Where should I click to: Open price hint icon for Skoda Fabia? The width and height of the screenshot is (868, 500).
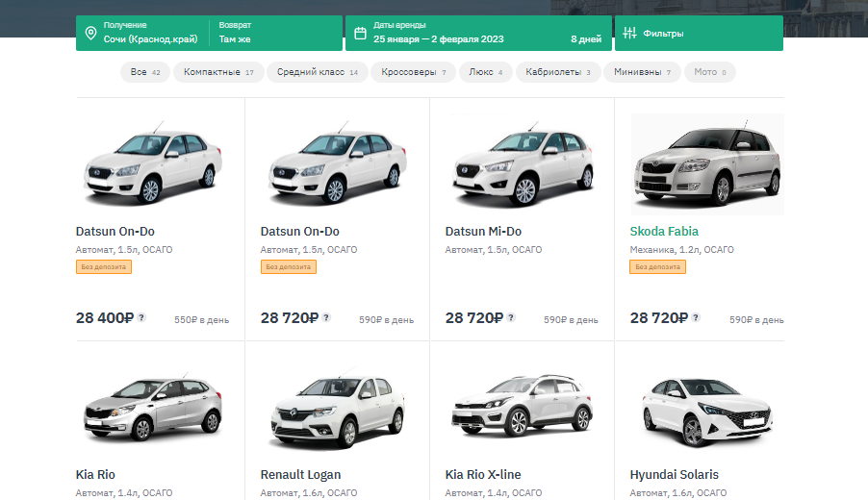tap(696, 317)
